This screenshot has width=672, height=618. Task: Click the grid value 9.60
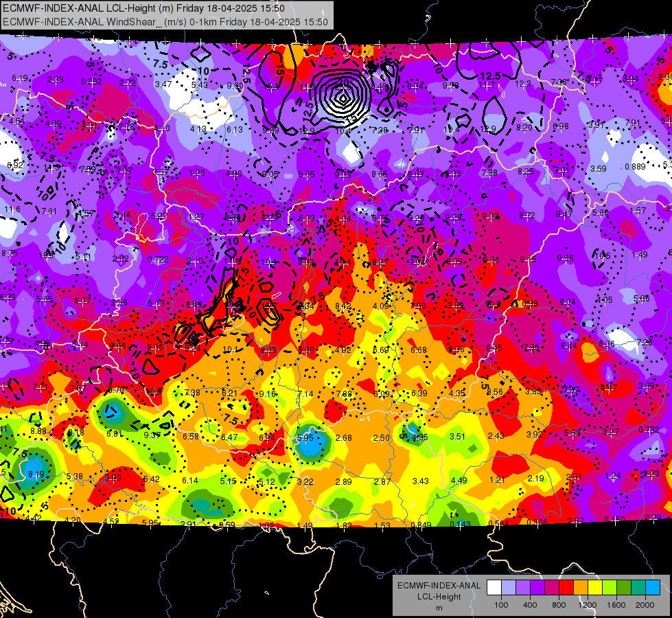coord(235,86)
